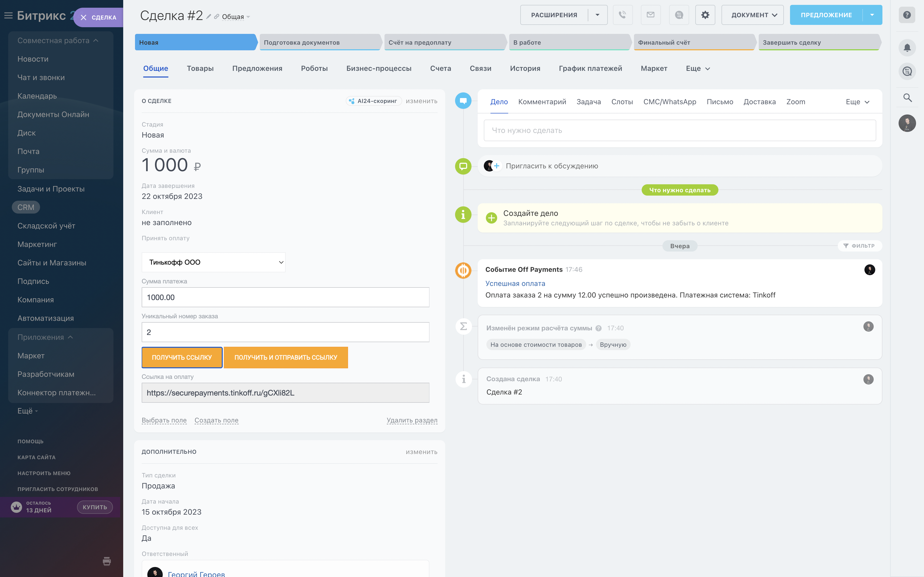924x577 pixels.
Task: Expand the ДОКУМЕНТ dropdown button
Action: [752, 15]
